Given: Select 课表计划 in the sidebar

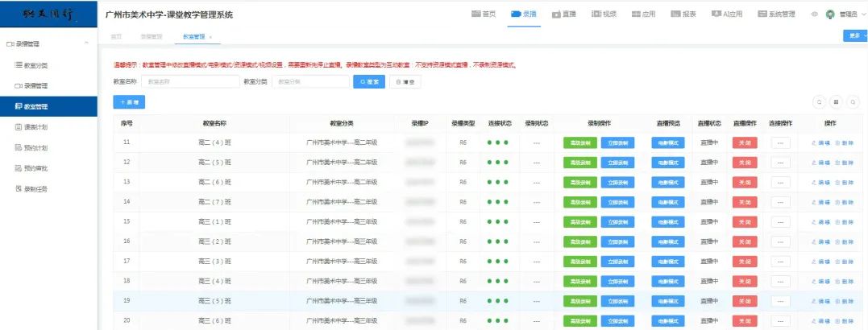Looking at the screenshot, I should pyautogui.click(x=35, y=127).
